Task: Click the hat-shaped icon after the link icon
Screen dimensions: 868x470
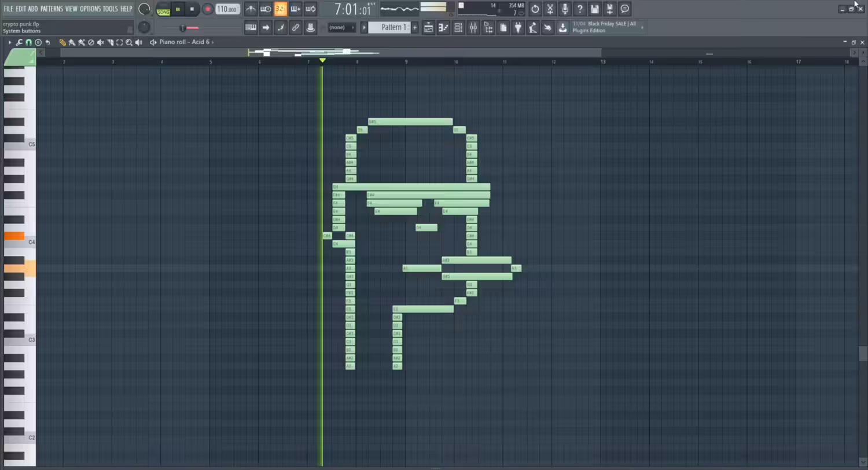Action: tap(311, 27)
